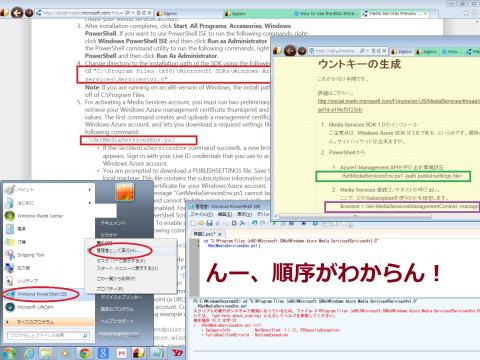Open プロパティ(R) from context menu
This screenshot has height=360, width=480.
130,289
